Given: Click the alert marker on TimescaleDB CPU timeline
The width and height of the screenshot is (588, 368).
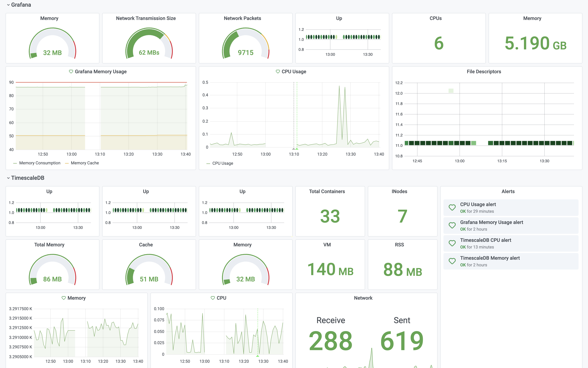Looking at the screenshot, I should (258, 356).
